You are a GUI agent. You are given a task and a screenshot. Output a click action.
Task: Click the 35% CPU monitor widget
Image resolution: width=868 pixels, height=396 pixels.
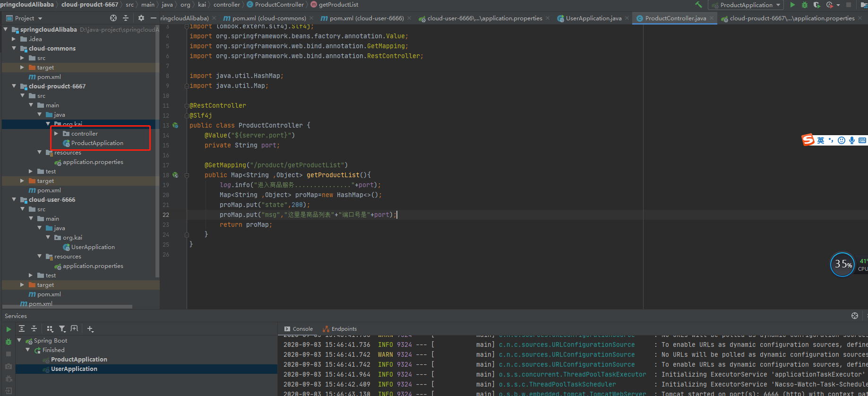click(x=842, y=264)
